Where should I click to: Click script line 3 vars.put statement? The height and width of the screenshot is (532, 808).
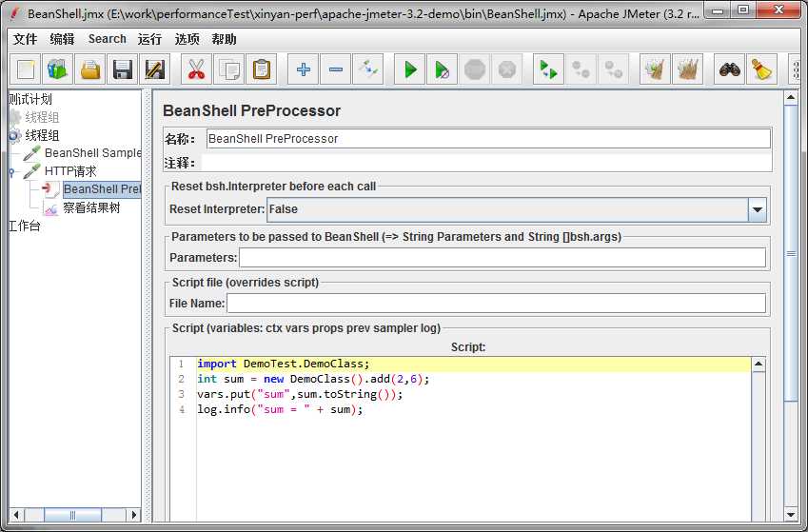pos(300,394)
